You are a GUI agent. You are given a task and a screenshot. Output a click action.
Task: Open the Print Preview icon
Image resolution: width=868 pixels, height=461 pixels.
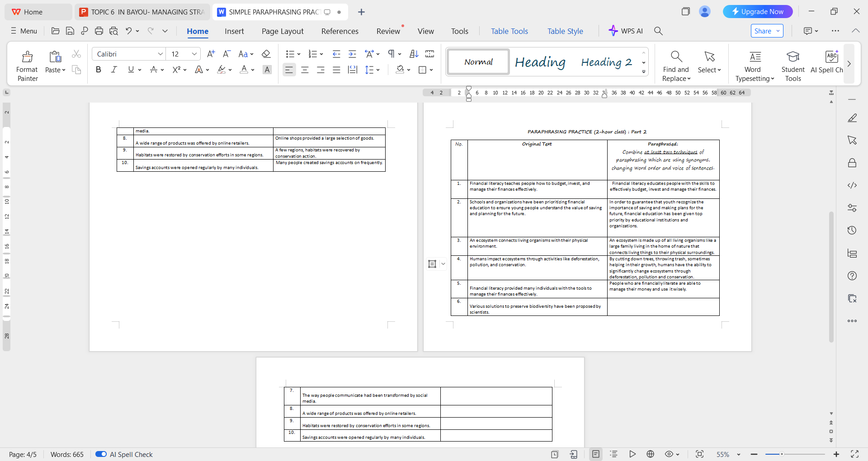click(113, 31)
